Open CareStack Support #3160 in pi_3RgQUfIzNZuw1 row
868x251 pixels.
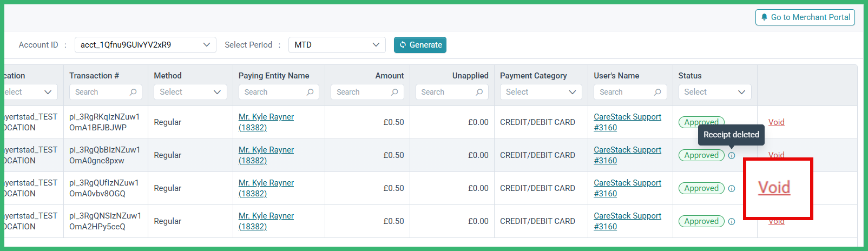tap(628, 188)
